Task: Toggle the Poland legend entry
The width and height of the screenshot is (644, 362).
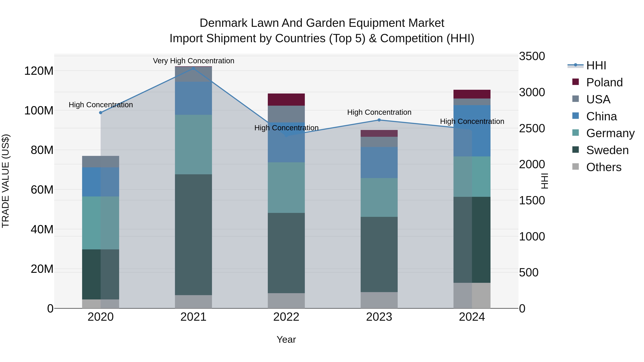Action: pyautogui.click(x=597, y=82)
